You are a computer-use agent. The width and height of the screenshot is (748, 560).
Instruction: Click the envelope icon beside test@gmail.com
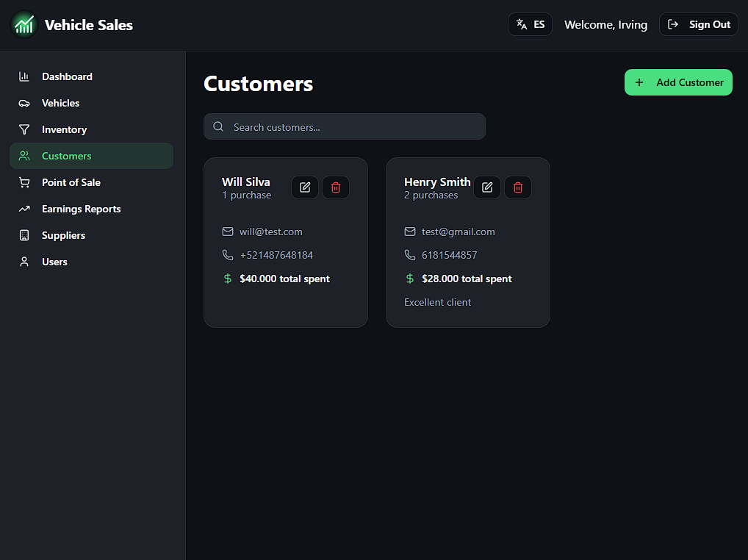[x=410, y=231]
